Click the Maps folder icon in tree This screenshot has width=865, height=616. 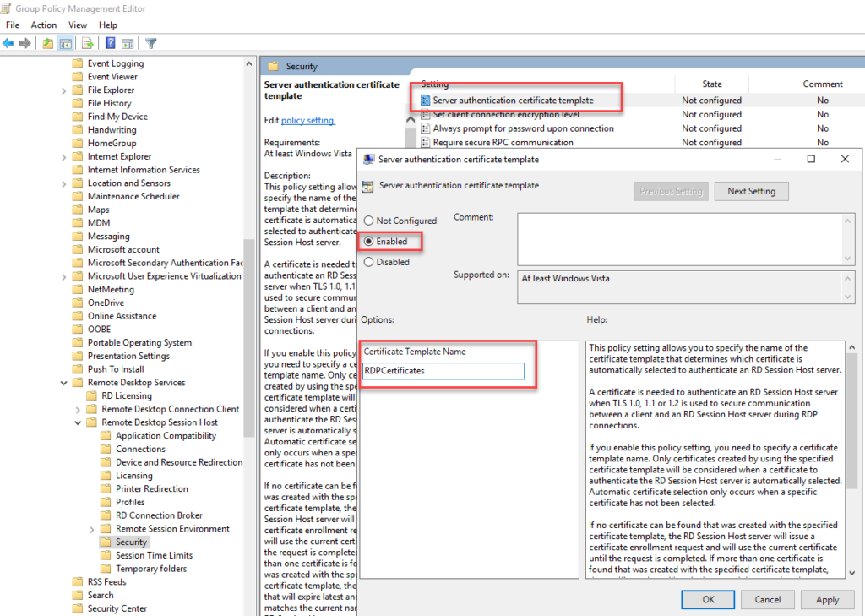click(78, 210)
